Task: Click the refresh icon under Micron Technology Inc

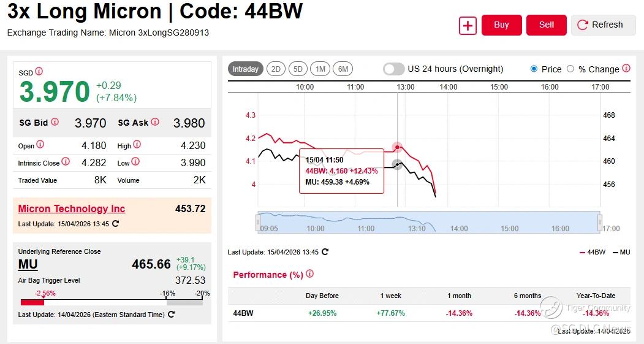Action: [115, 224]
